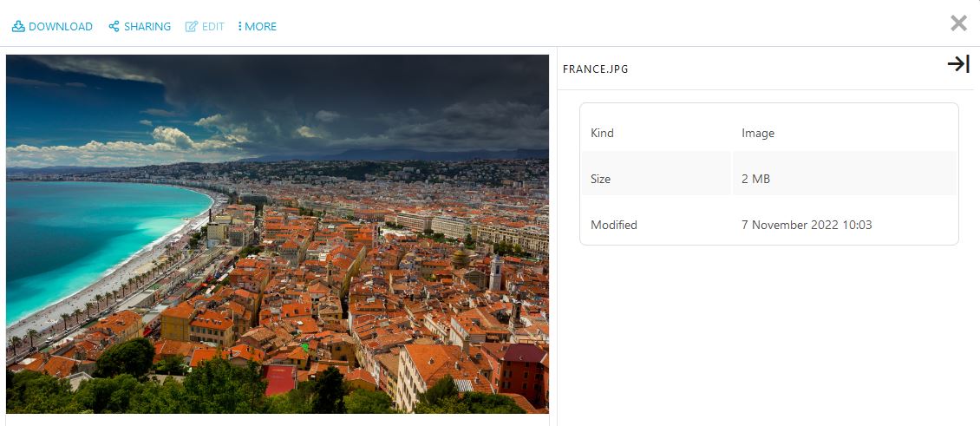Select the EDIT text label
Viewport: 980px width, 426px height.
click(x=212, y=27)
